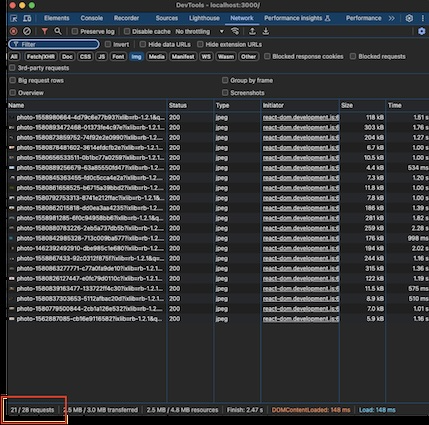Switch to the Console tab
This screenshot has width=429, height=425.
[92, 18]
